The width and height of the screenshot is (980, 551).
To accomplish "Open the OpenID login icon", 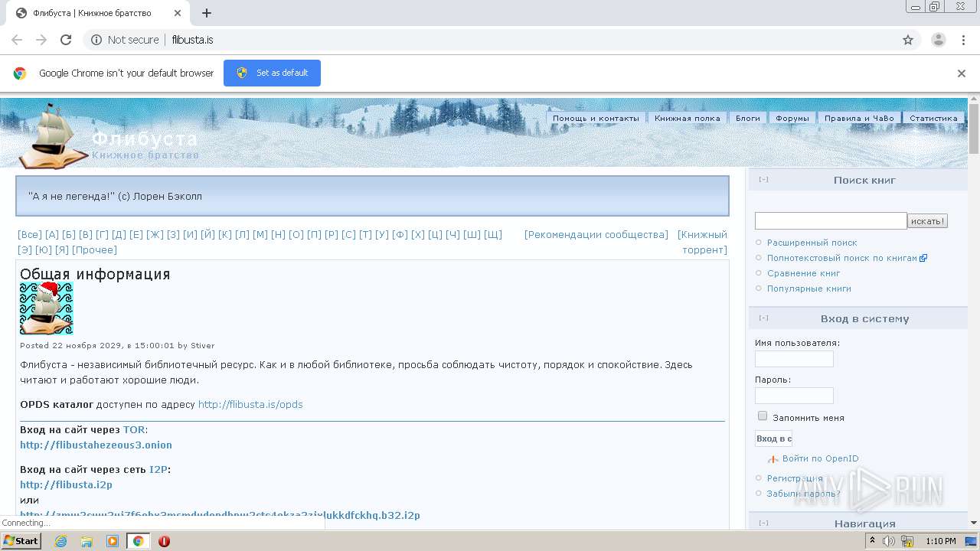I will pyautogui.click(x=773, y=459).
